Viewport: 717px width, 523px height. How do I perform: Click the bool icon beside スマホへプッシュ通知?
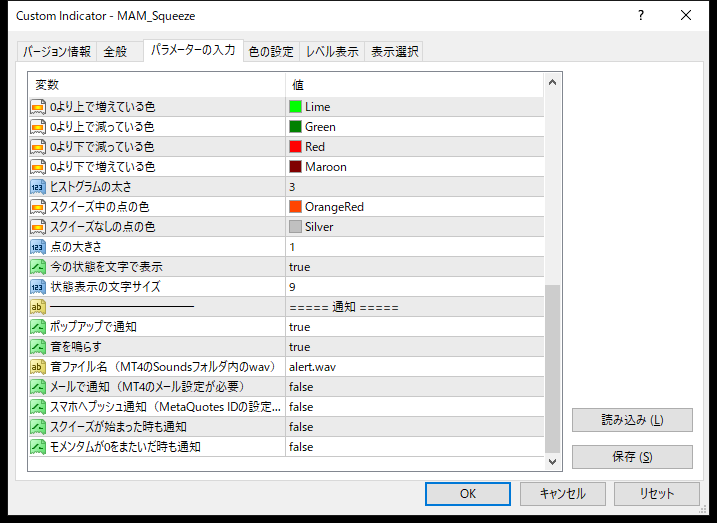click(38, 407)
